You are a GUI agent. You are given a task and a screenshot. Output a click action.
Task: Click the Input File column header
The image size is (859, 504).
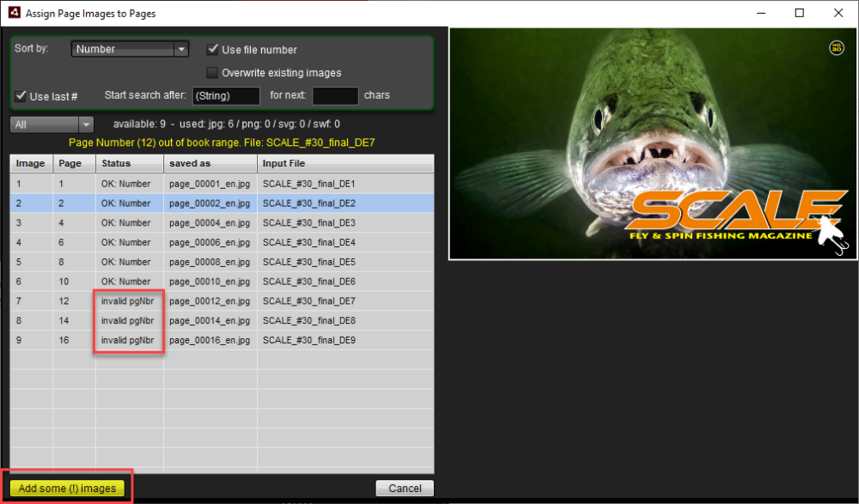(345, 163)
